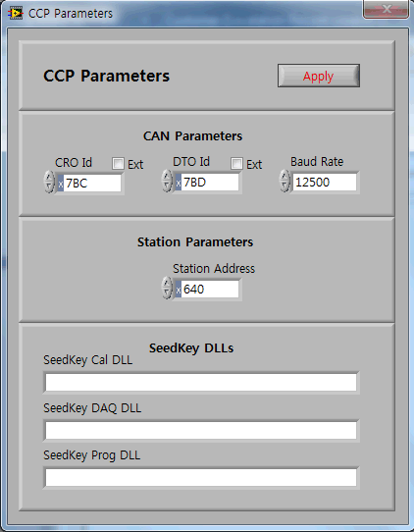Decrement the CRO Id value
414x532 pixels.
[49, 187]
